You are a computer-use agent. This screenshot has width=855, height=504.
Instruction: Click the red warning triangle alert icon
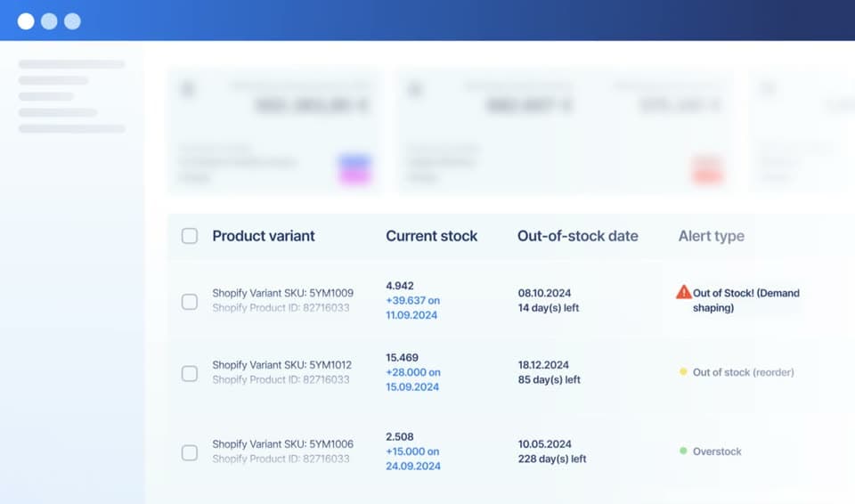click(x=683, y=292)
